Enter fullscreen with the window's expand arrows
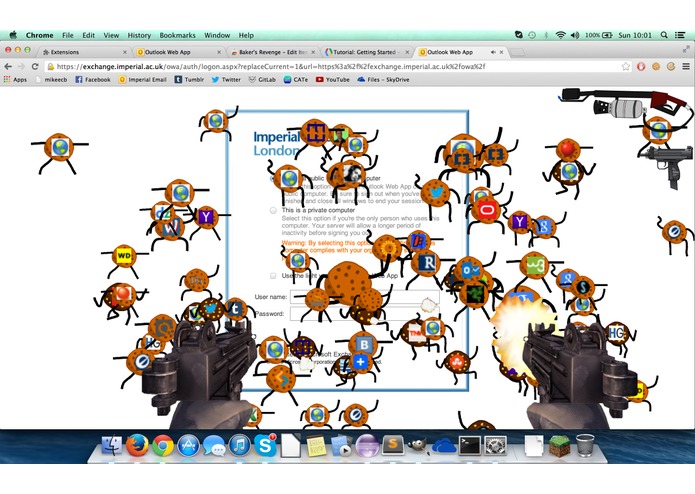The width and height of the screenshot is (695, 494). 686,48
